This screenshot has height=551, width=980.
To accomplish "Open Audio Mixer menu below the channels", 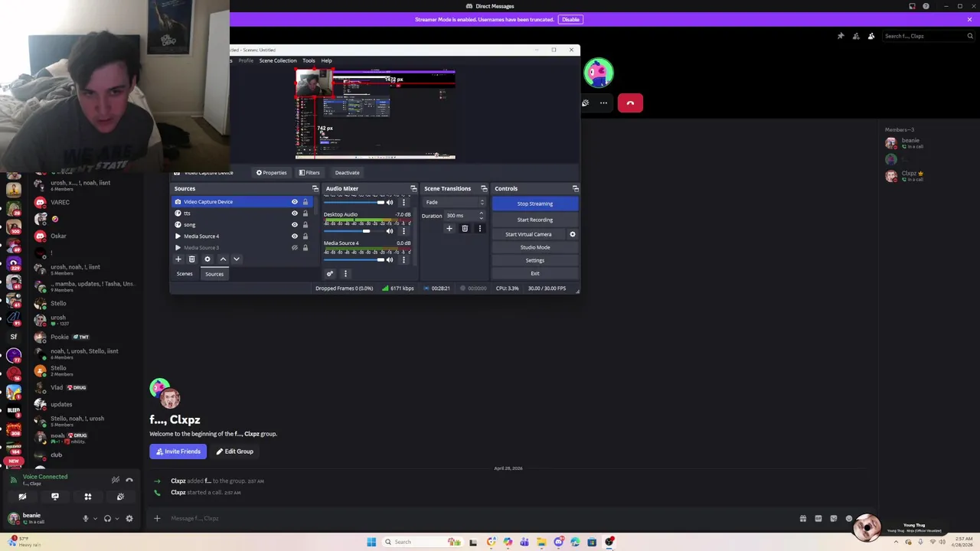I will pos(345,274).
